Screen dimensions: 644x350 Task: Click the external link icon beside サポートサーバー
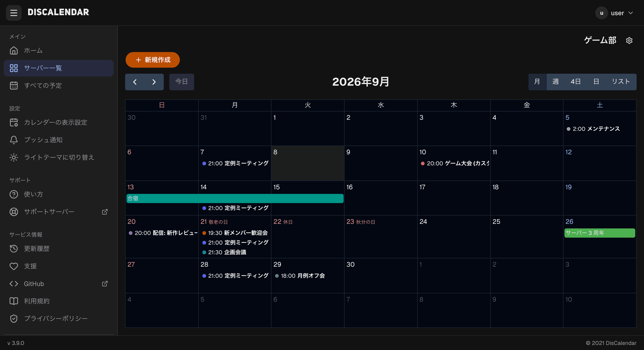105,212
